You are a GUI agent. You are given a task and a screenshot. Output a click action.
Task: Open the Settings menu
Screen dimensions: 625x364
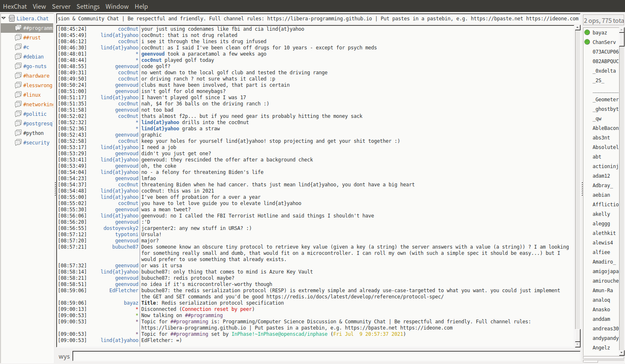[88, 6]
